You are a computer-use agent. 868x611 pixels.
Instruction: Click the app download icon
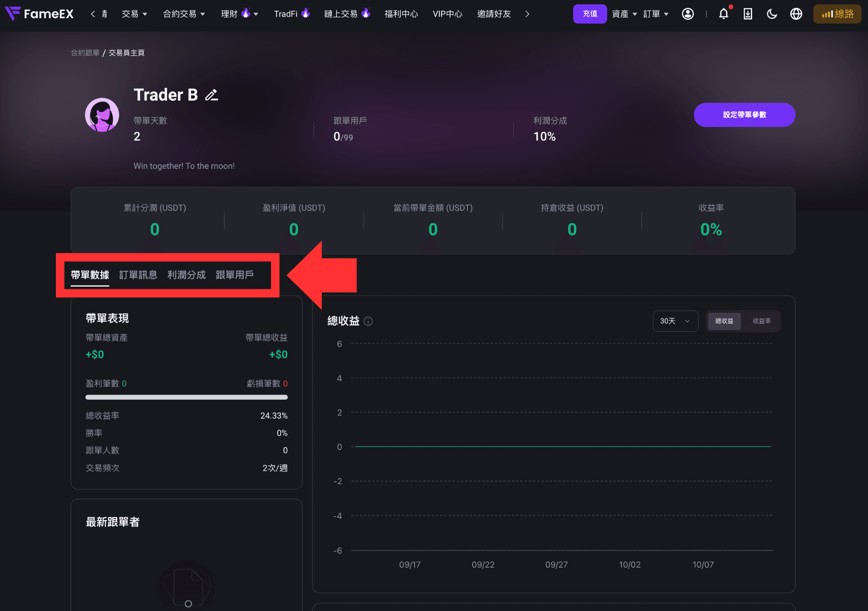click(748, 14)
